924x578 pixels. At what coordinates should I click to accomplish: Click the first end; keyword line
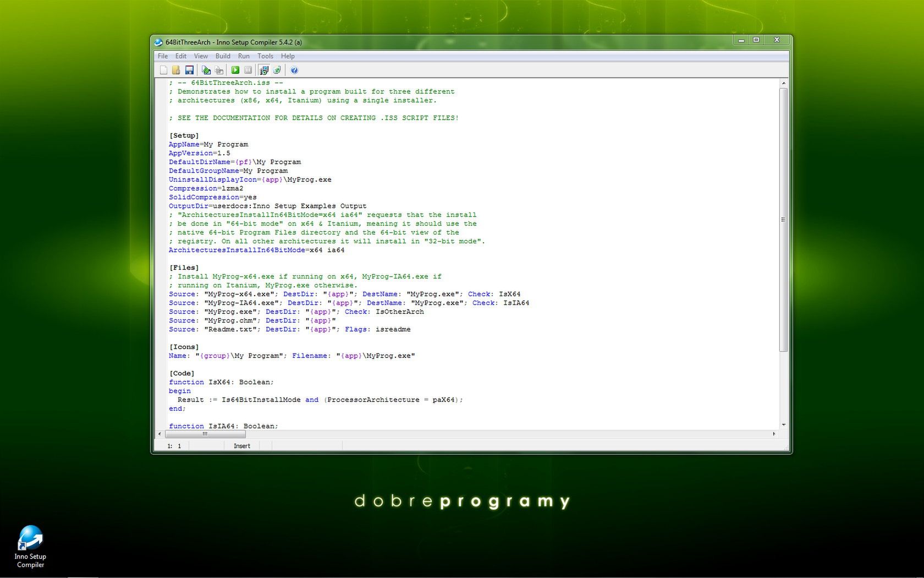pyautogui.click(x=178, y=408)
